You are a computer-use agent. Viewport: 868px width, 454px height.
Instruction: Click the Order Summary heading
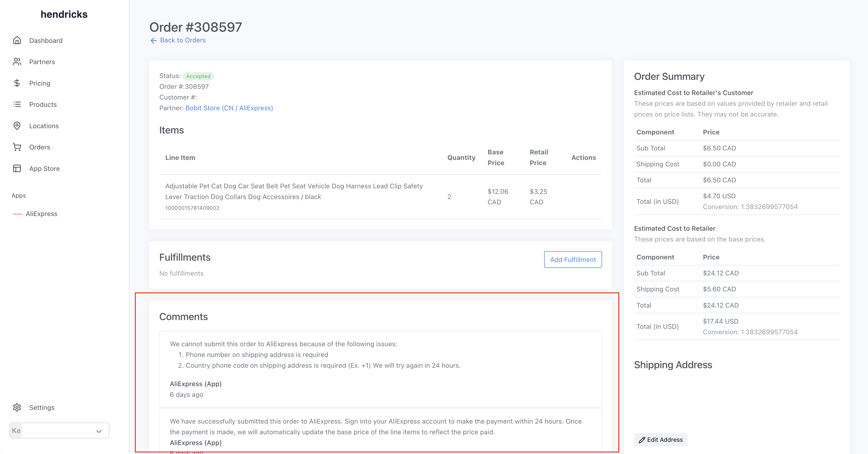(x=669, y=76)
